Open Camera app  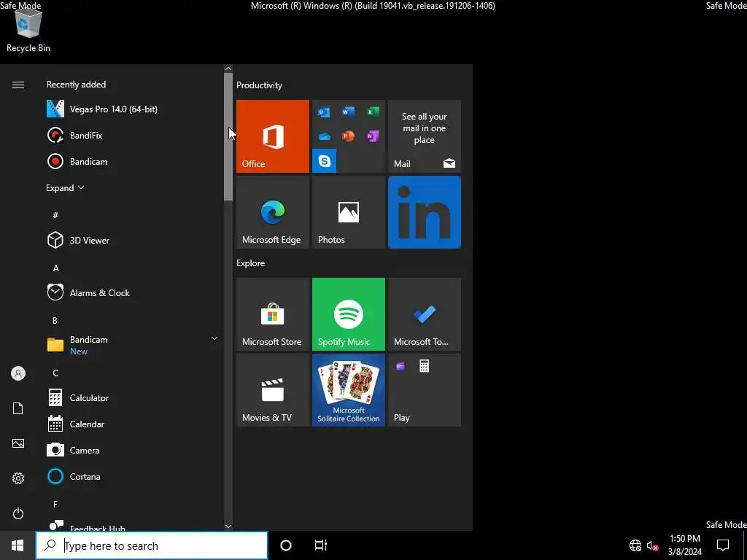pyautogui.click(x=132, y=450)
